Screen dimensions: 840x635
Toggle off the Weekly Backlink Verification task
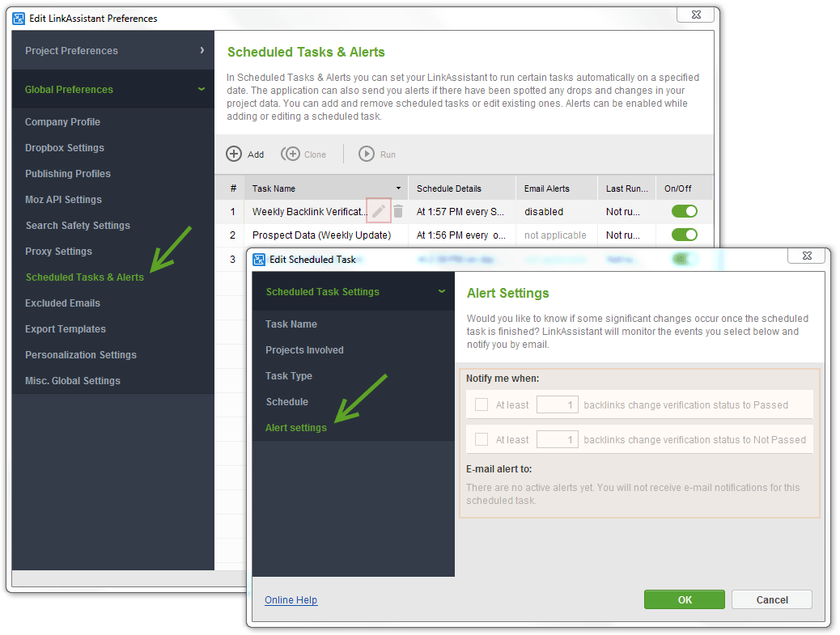coord(685,211)
